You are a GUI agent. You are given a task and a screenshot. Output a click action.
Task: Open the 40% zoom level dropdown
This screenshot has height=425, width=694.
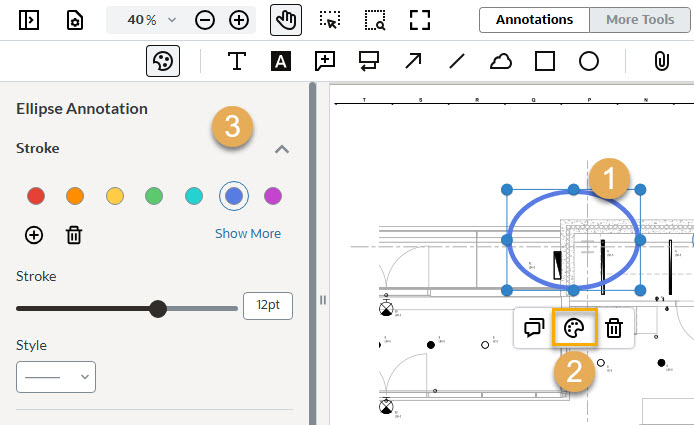pos(151,20)
